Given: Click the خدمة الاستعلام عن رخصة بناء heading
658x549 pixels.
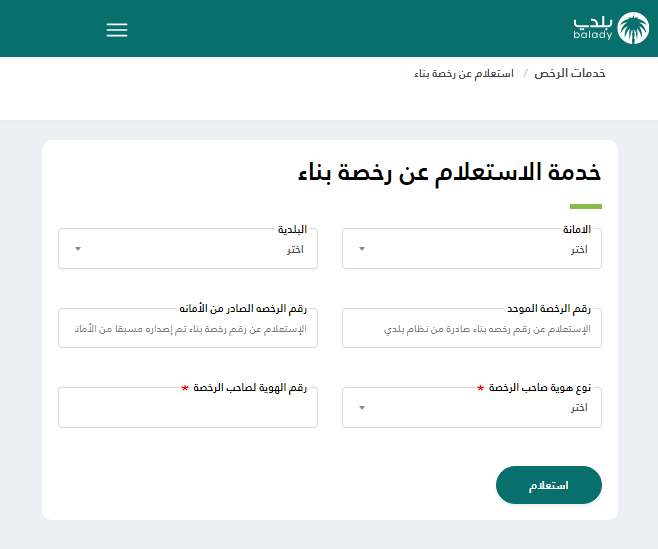Looking at the screenshot, I should [x=449, y=171].
